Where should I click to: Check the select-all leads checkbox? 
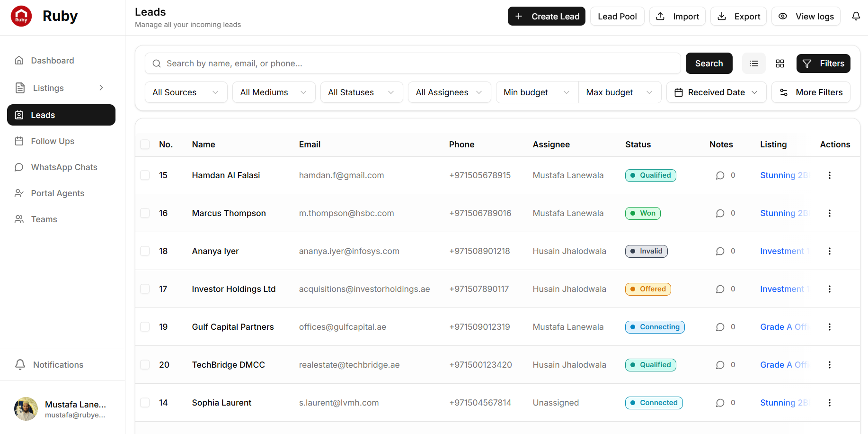[145, 144]
